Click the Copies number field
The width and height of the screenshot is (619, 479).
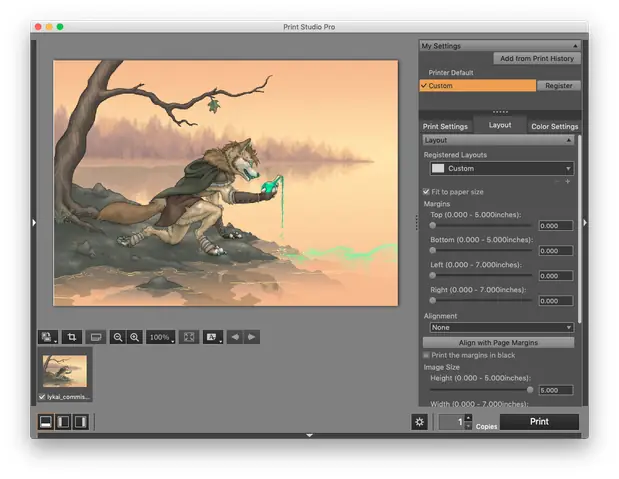coord(452,422)
